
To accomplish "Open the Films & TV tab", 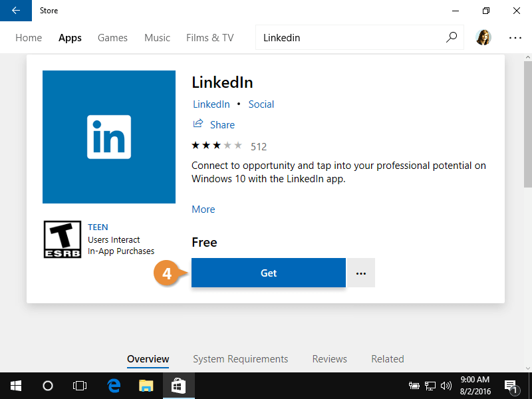I will point(210,38).
